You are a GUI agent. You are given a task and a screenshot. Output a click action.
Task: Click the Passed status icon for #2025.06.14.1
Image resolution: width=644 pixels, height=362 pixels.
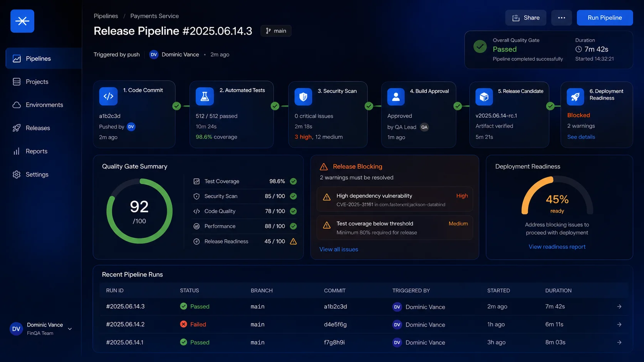coord(183,342)
